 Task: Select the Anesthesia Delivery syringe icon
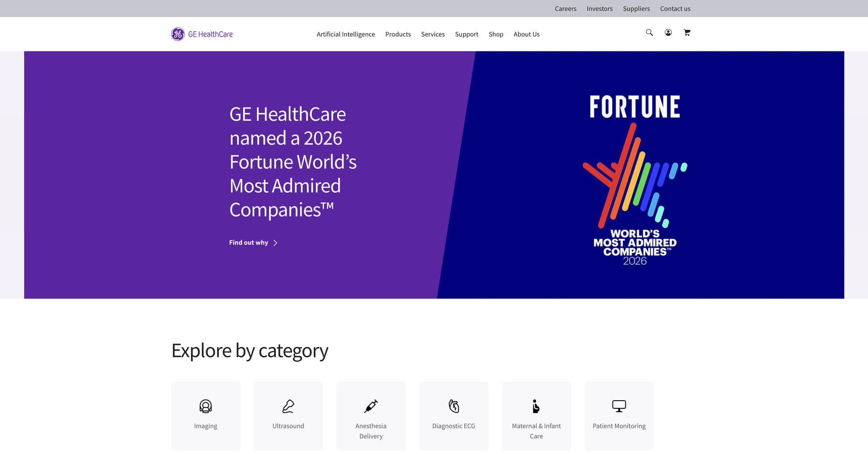(371, 406)
